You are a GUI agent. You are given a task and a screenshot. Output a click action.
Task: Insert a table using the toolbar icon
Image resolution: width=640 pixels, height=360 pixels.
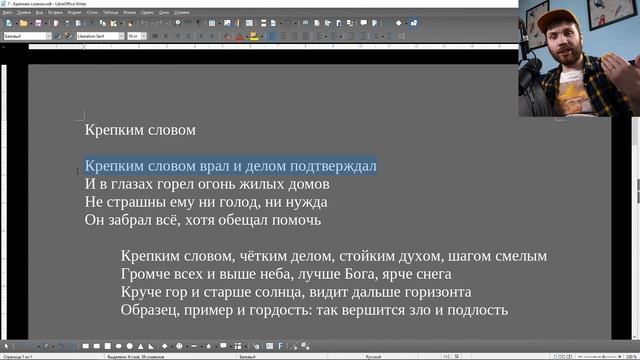(x=212, y=23)
